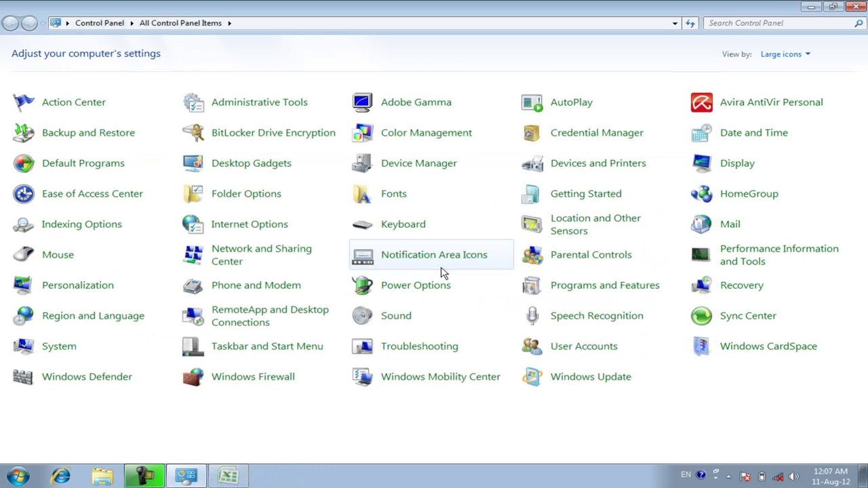Image resolution: width=868 pixels, height=488 pixels.
Task: Click the Notification Area Icons link
Action: (x=434, y=255)
